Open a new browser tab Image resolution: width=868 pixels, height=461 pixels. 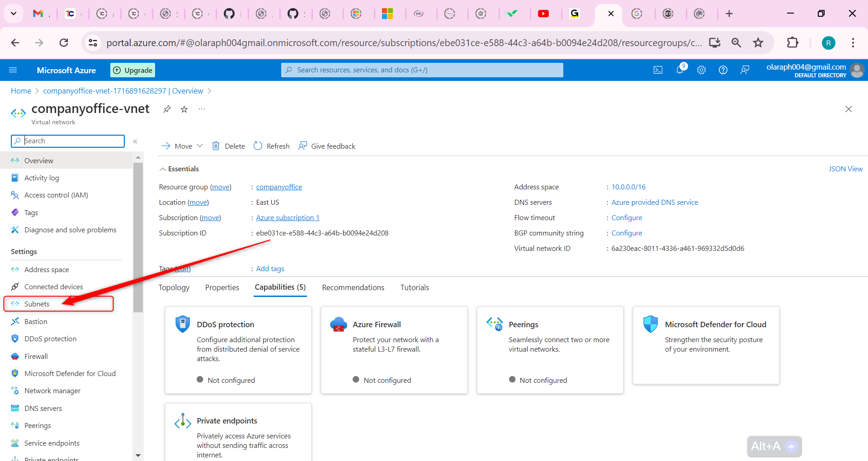[729, 14]
